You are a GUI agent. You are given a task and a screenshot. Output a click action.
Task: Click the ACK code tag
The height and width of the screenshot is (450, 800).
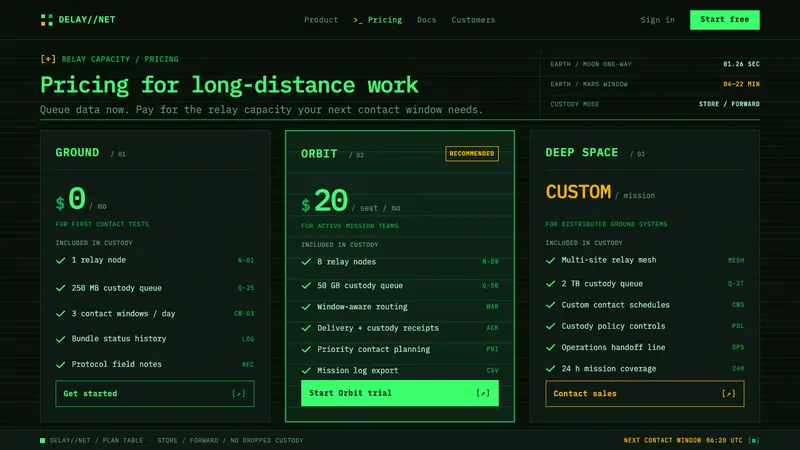pyautogui.click(x=492, y=328)
